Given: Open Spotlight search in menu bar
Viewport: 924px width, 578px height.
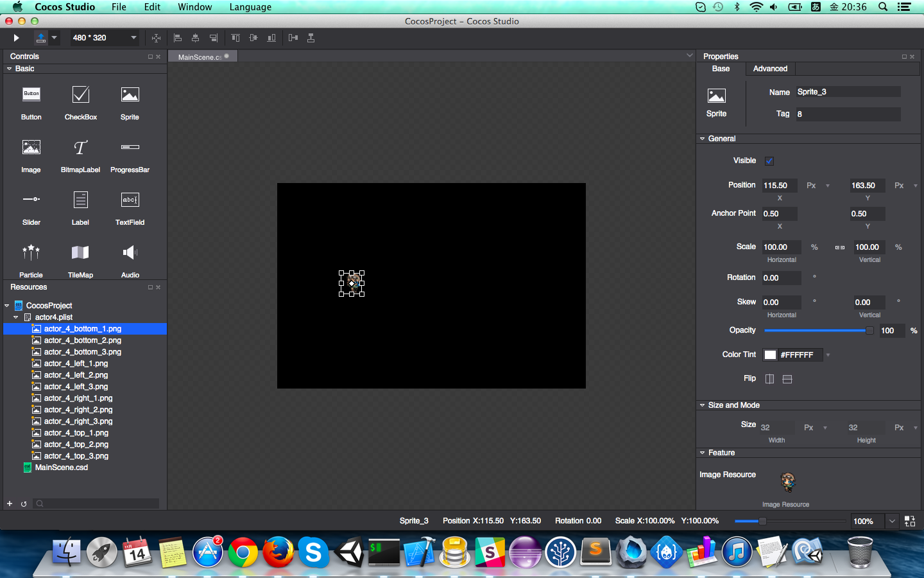Looking at the screenshot, I should [x=883, y=7].
